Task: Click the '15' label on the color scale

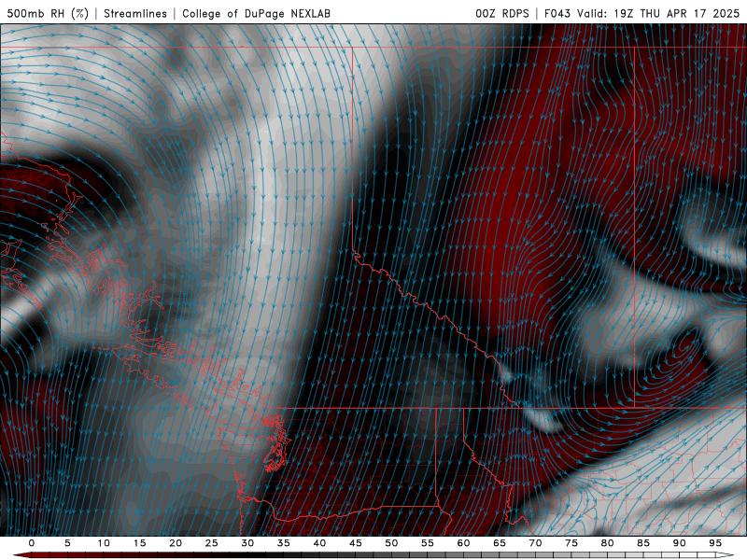Action: [139, 543]
